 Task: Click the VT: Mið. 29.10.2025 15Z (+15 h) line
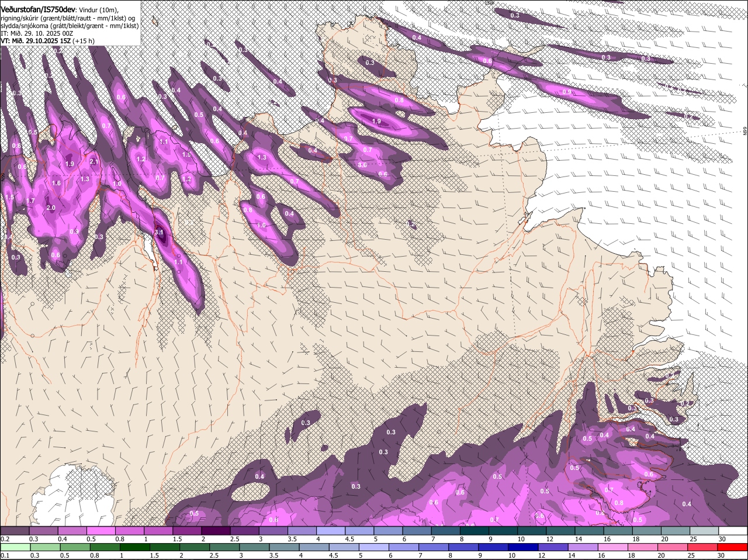[x=47, y=41]
